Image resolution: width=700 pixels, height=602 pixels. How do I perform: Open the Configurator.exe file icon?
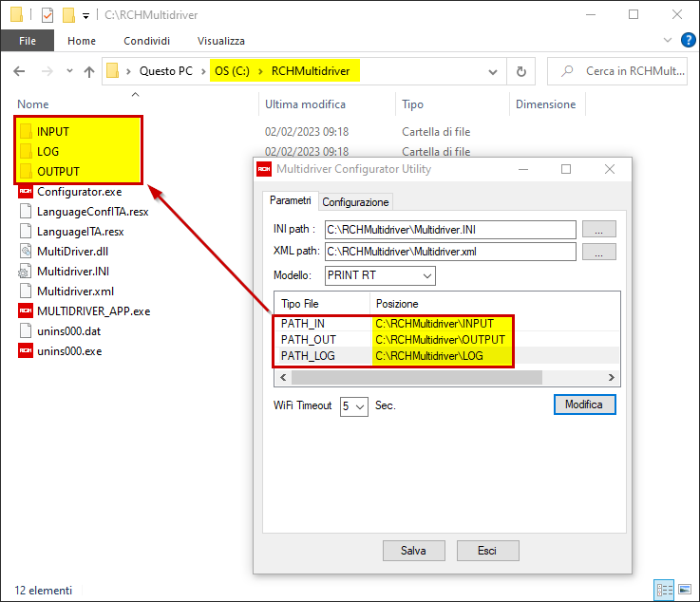pyautogui.click(x=26, y=192)
